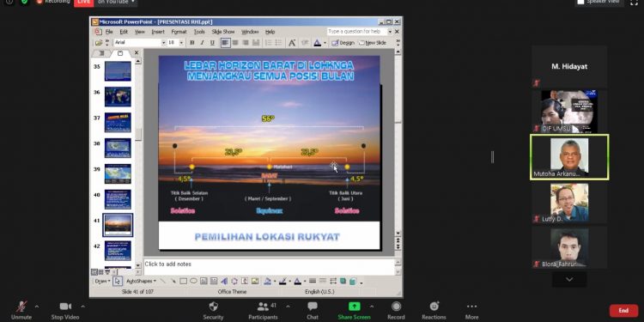Open the Zoom More options
Image resolution: width=644 pixels, height=322 pixels.
472,307
